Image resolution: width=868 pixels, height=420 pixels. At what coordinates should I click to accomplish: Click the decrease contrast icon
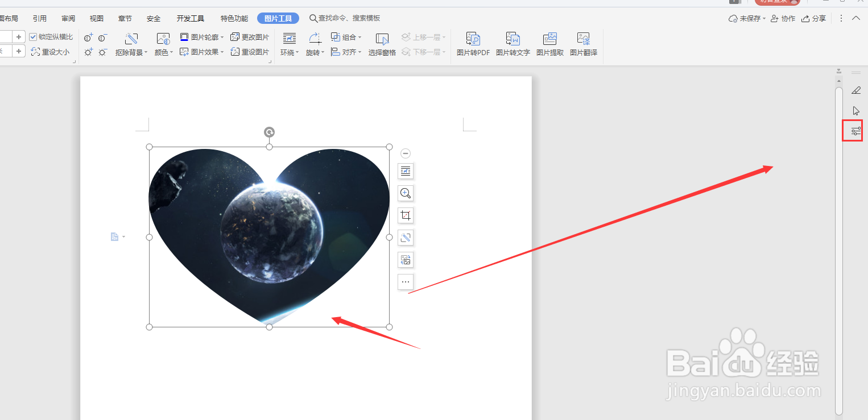coord(102,38)
